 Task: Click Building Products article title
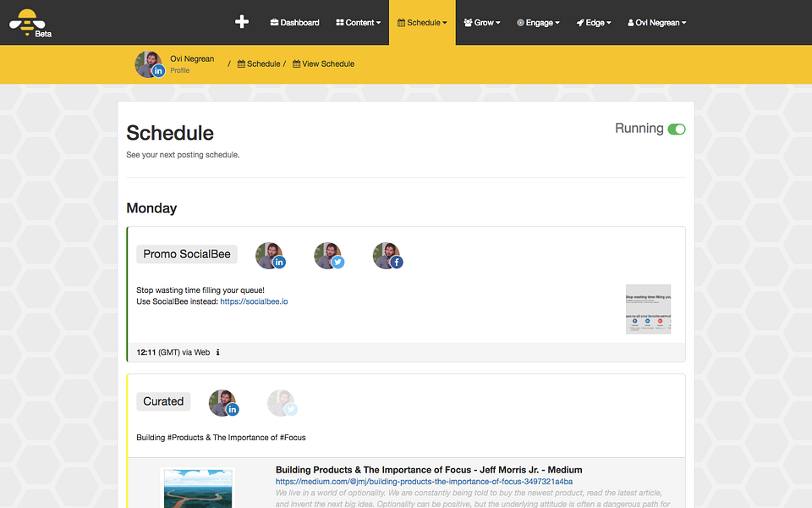[429, 470]
